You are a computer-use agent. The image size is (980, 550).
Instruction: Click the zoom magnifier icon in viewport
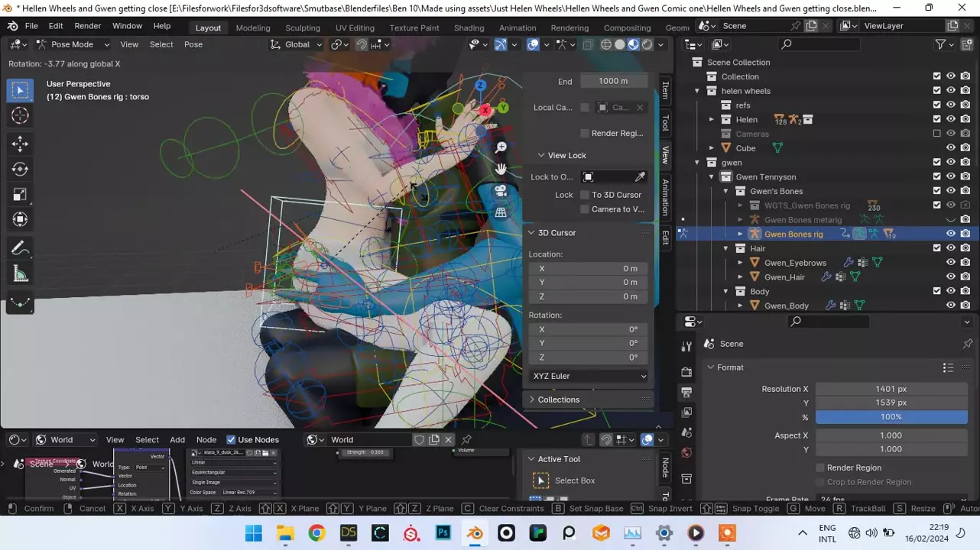pos(501,147)
